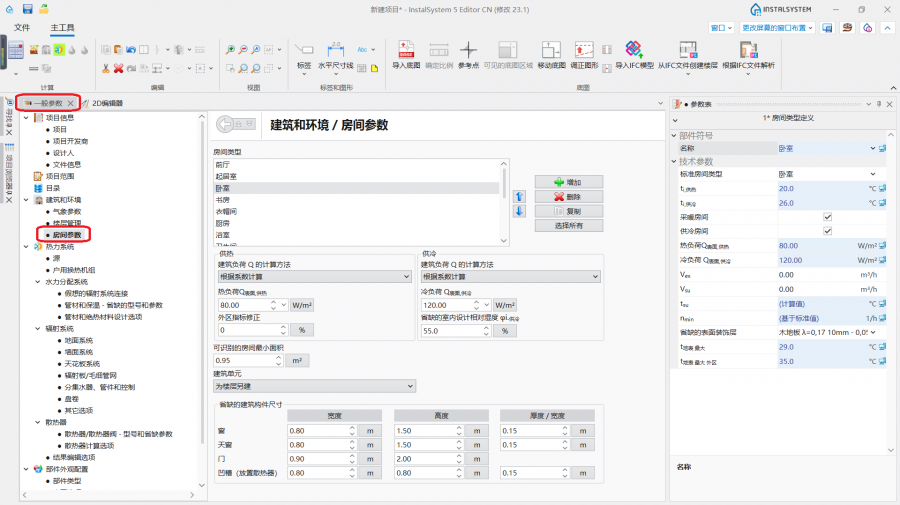This screenshot has width=900, height=505.
Task: Move room type up with blue arrow
Action: tap(519, 196)
